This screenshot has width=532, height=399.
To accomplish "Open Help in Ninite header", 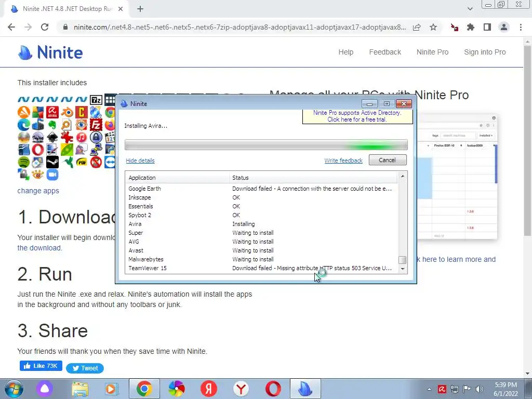I will coord(345,52).
